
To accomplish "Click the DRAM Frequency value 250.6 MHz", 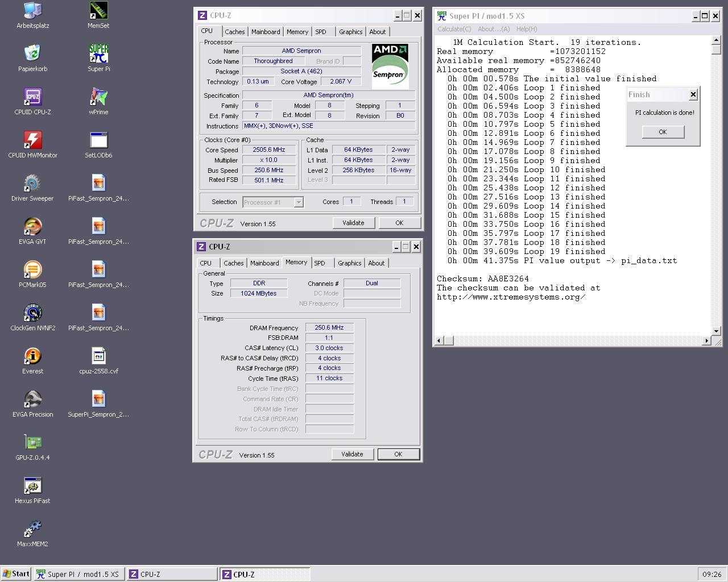I will click(x=329, y=328).
